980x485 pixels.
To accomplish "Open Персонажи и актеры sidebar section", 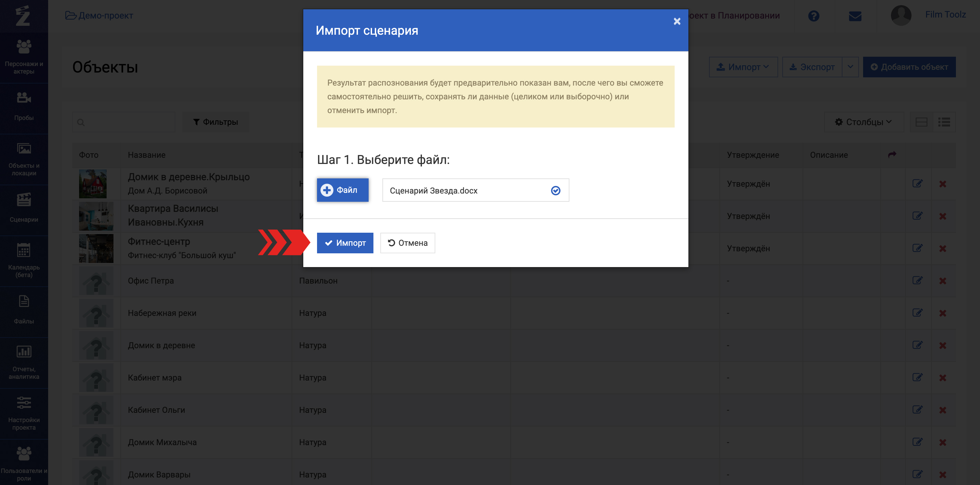I will [24, 57].
